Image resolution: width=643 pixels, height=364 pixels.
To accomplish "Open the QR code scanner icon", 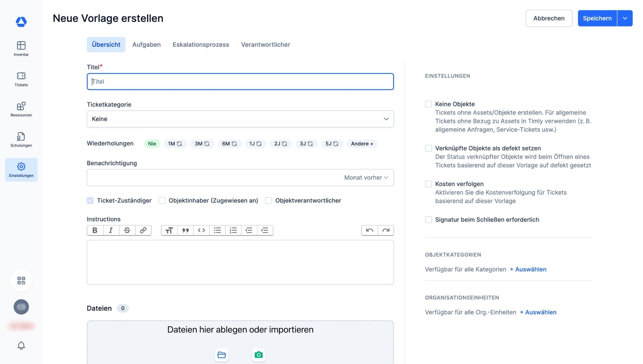I will (21, 280).
